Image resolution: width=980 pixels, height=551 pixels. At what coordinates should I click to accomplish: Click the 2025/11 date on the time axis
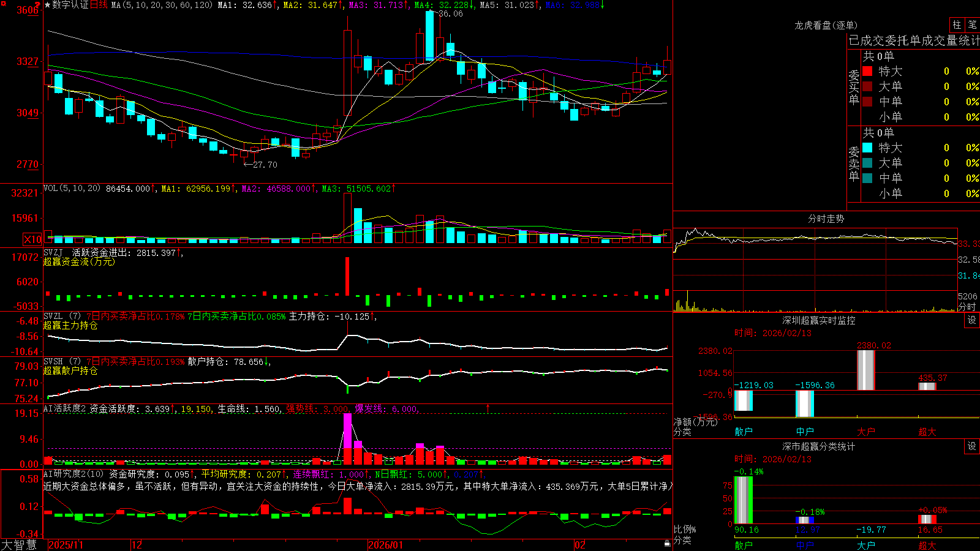pos(66,545)
